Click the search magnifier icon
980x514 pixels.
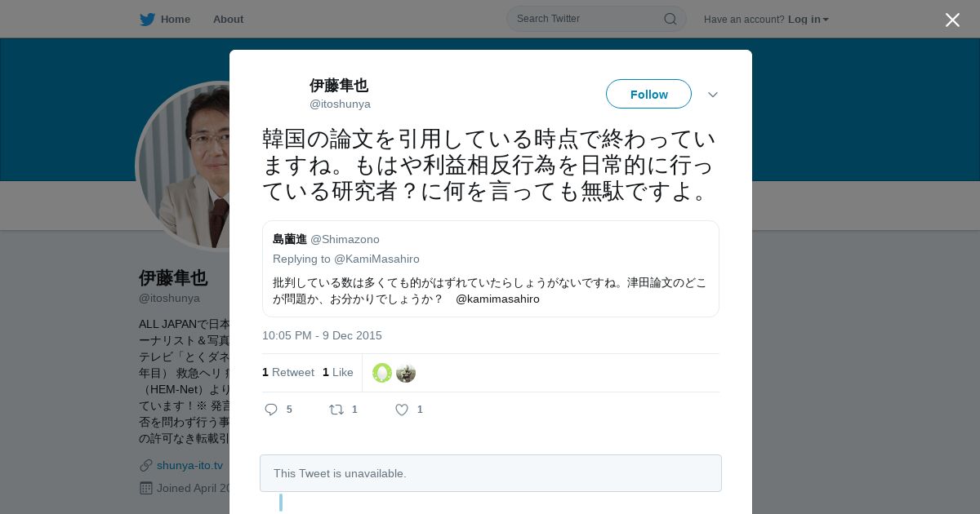[x=670, y=19]
